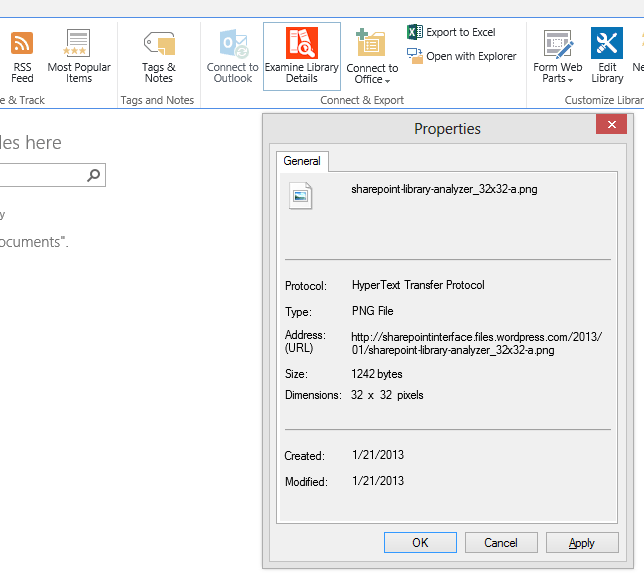Click the Connect to Office folder icon
Screen dimensions: 644x578
tap(371, 42)
